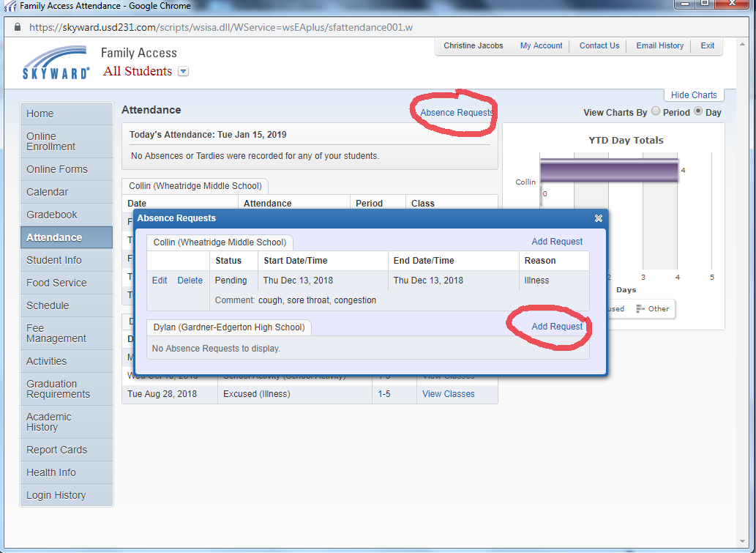Click the My Account link

(x=541, y=45)
